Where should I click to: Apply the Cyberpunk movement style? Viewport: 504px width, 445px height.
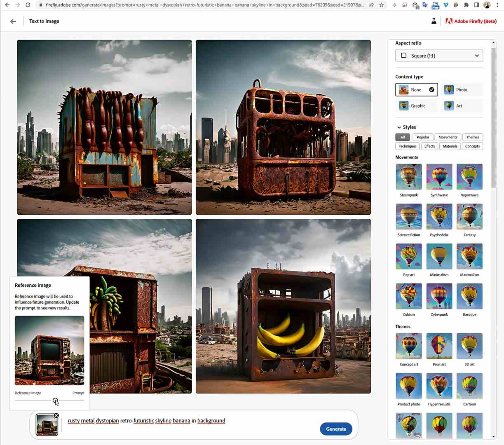click(x=439, y=296)
